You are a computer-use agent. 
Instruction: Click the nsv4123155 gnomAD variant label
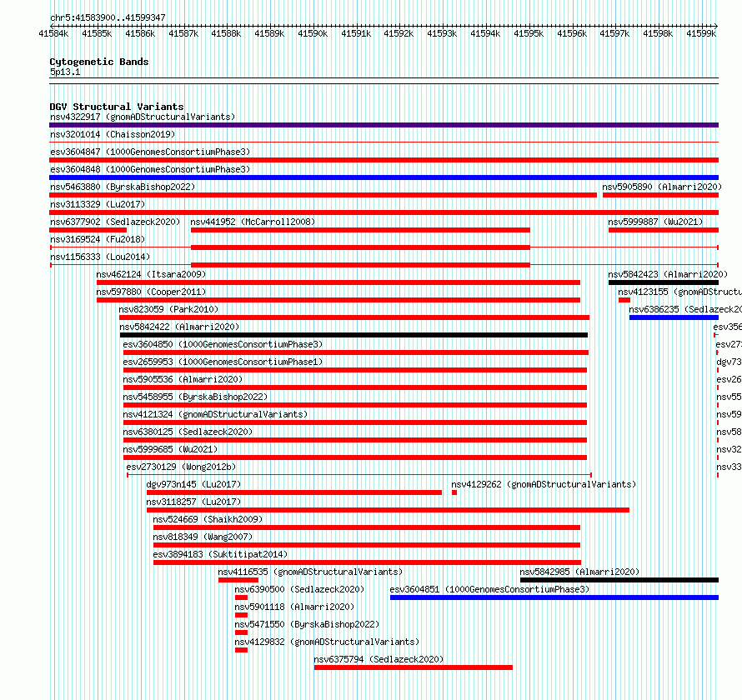pos(679,292)
